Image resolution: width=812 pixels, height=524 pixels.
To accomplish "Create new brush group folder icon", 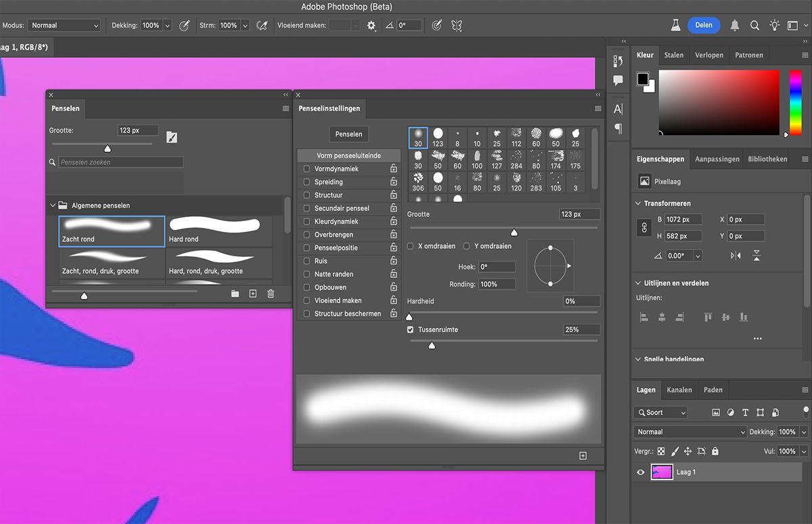I will click(x=235, y=293).
